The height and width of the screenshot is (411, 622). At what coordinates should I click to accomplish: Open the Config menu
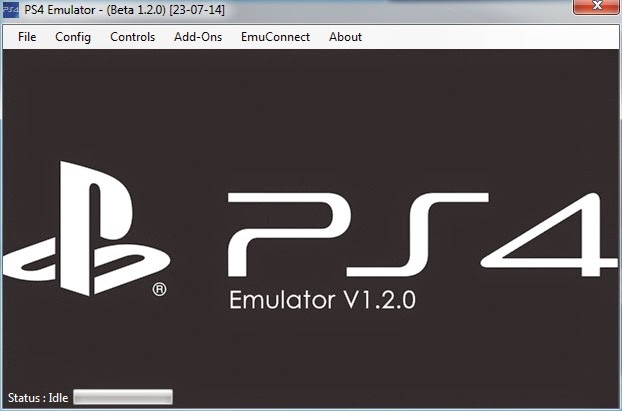click(x=73, y=37)
